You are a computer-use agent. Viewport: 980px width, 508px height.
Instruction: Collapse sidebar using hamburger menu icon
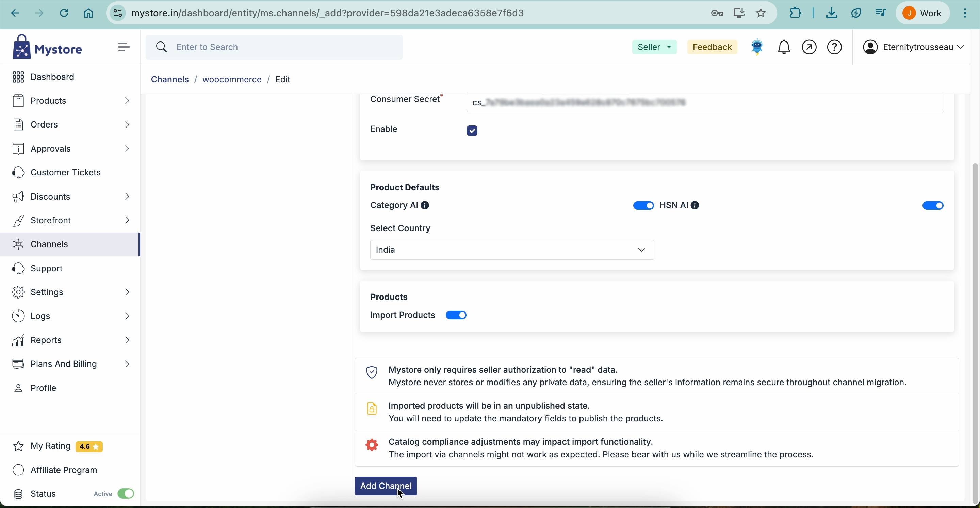[124, 48]
